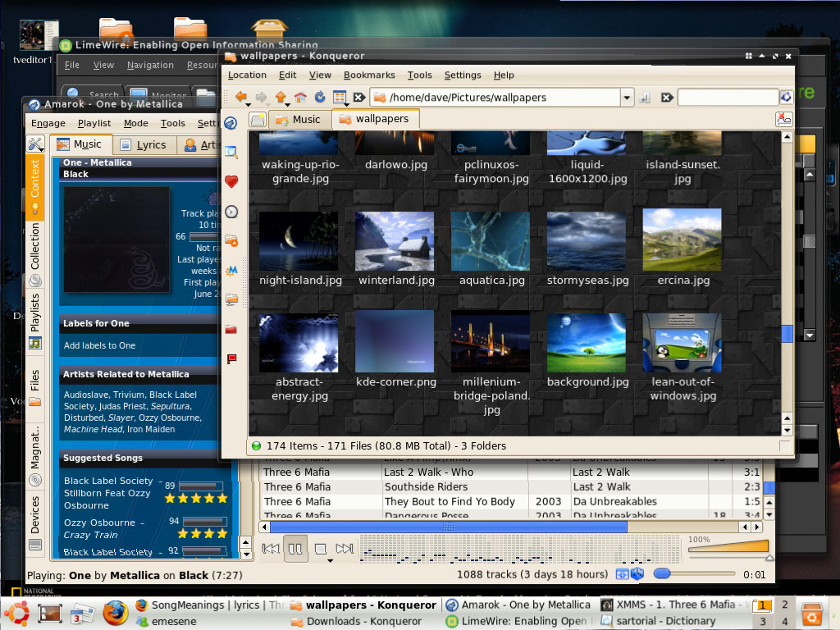Open winterland.jpg thumbnail
The image size is (840, 630).
coord(395,241)
